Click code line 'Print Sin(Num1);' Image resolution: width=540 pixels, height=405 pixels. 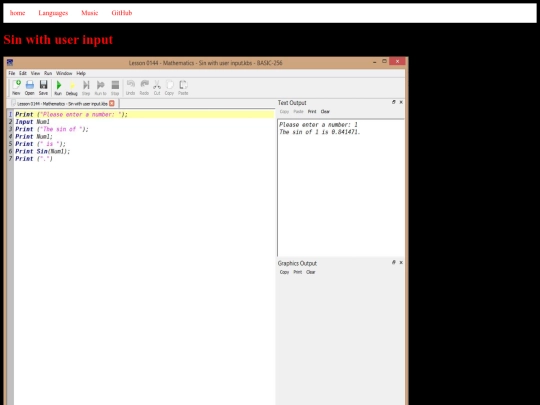pyautogui.click(x=43, y=152)
